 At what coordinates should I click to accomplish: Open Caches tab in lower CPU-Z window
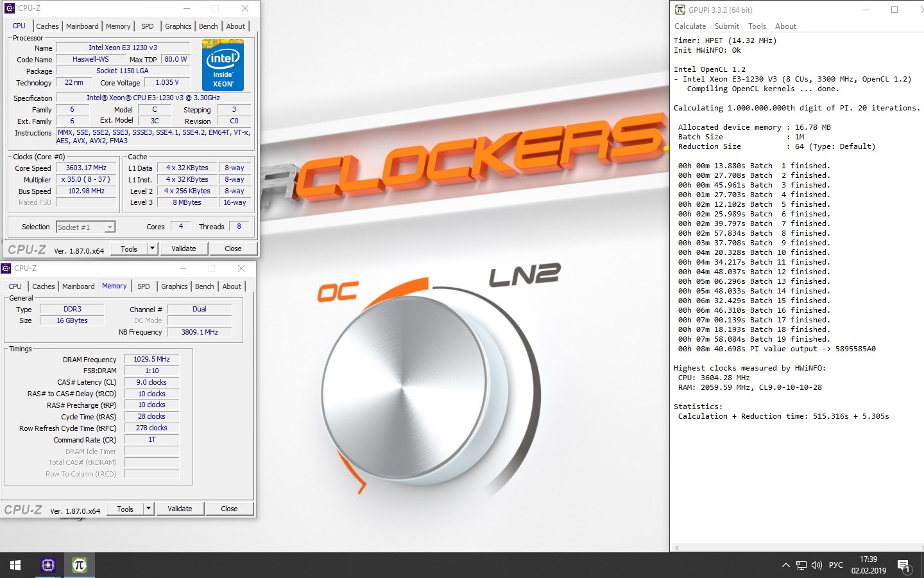coord(44,286)
